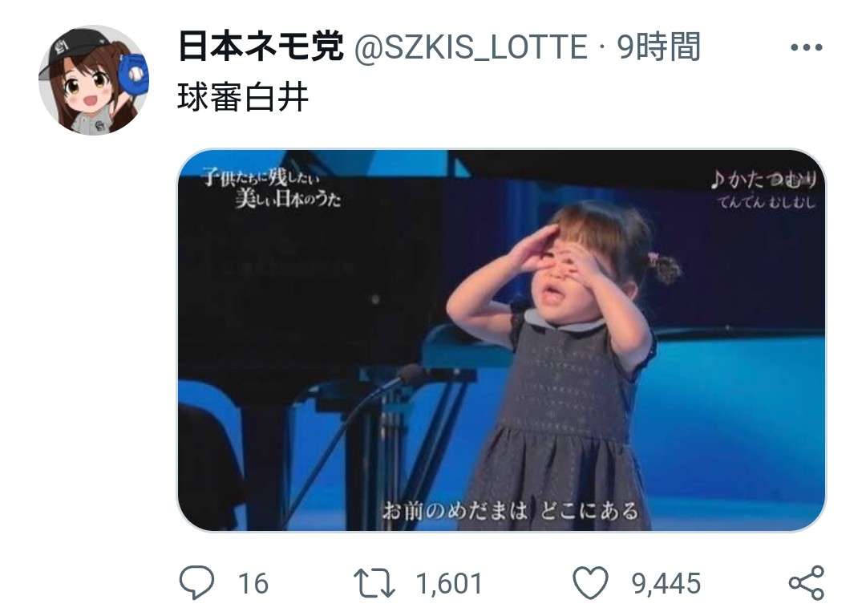Open the 日本ネモ党 display name
The height and width of the screenshot is (616, 866).
tap(261, 47)
